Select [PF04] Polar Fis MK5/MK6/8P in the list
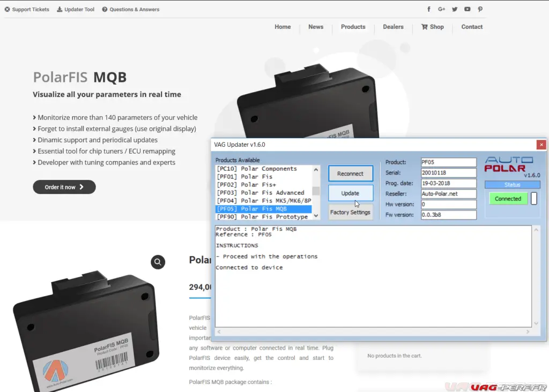Viewport: 549px width, 392px height. (x=263, y=201)
